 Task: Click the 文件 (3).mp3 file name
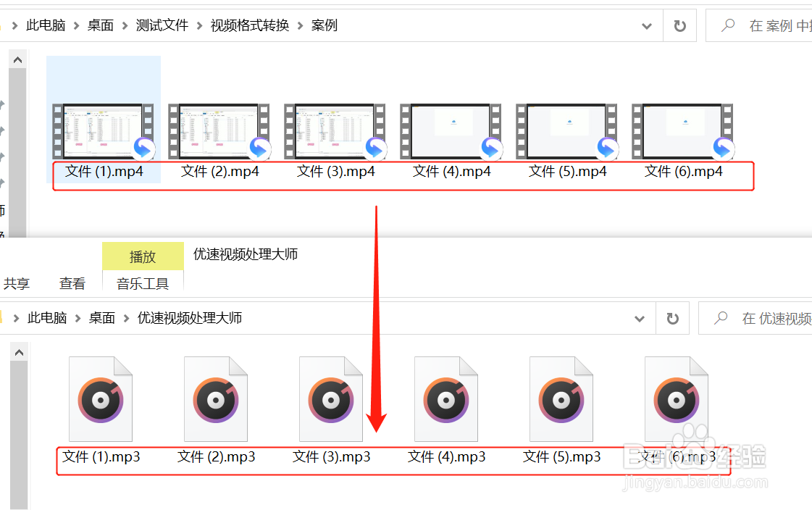pos(332,456)
